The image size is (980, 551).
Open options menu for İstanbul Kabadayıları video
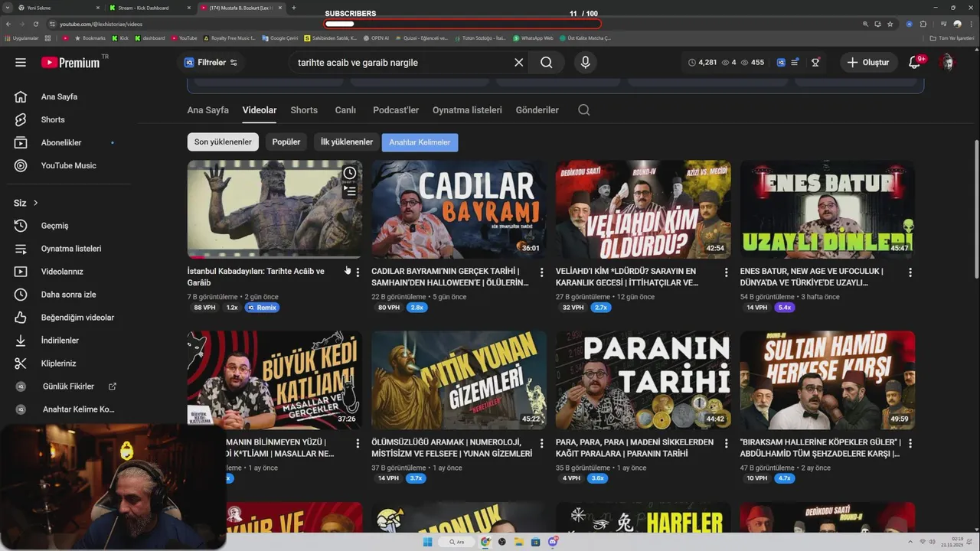click(x=358, y=272)
